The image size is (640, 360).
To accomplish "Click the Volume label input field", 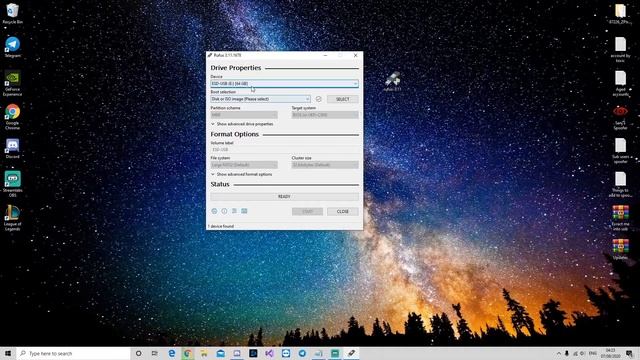I will 284,150.
